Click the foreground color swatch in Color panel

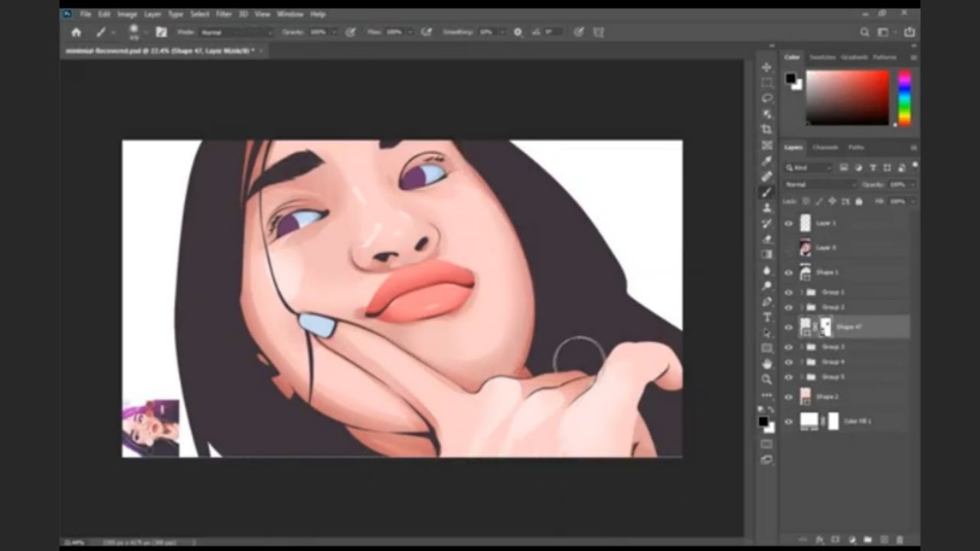790,78
